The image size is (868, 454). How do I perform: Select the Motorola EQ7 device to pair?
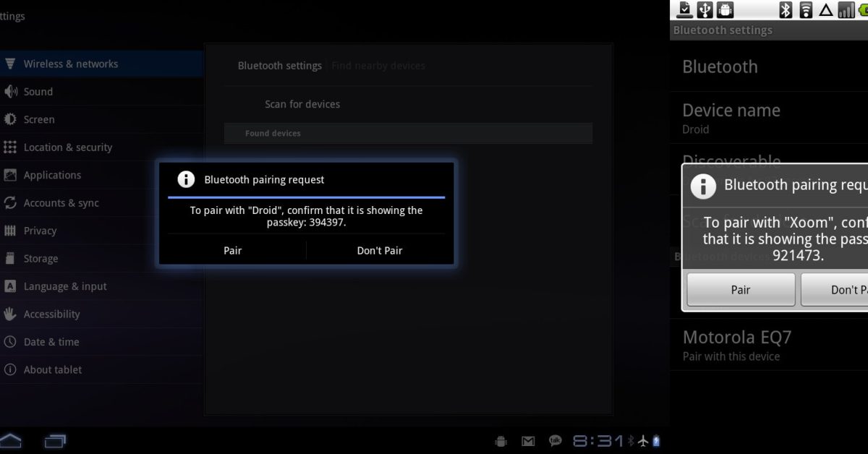point(736,345)
